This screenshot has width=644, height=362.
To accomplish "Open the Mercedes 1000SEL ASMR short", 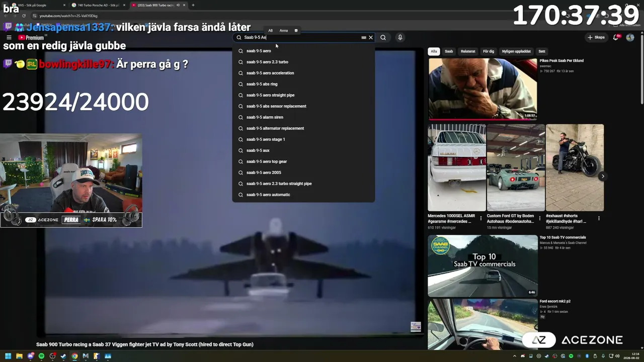I will click(x=457, y=167).
